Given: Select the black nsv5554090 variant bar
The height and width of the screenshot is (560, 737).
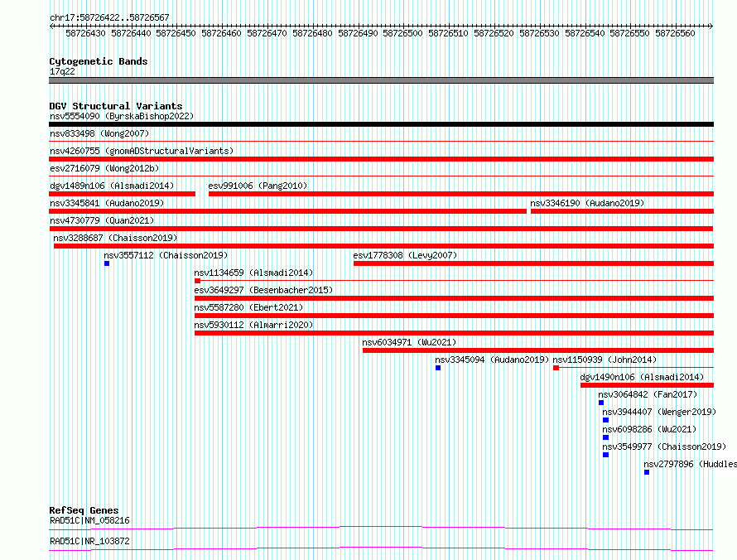Looking at the screenshot, I should [x=381, y=124].
